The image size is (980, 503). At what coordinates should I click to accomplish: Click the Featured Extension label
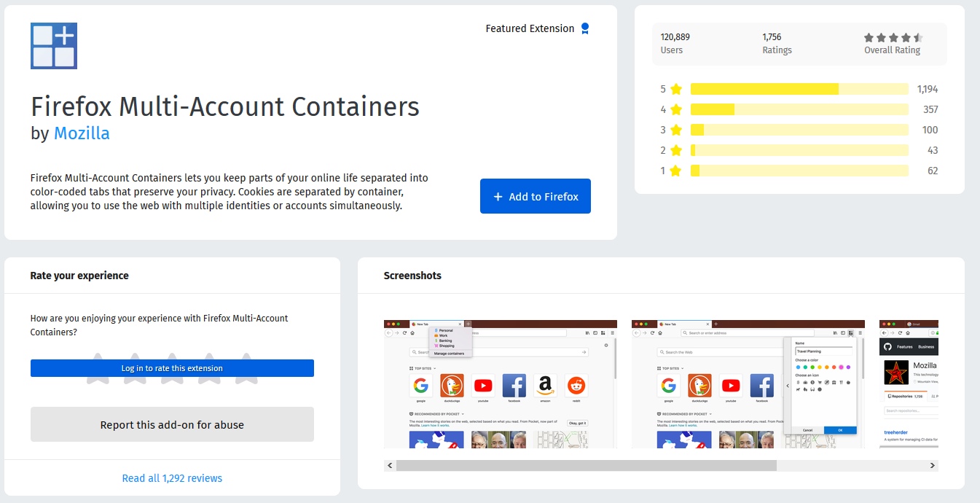[x=530, y=28]
